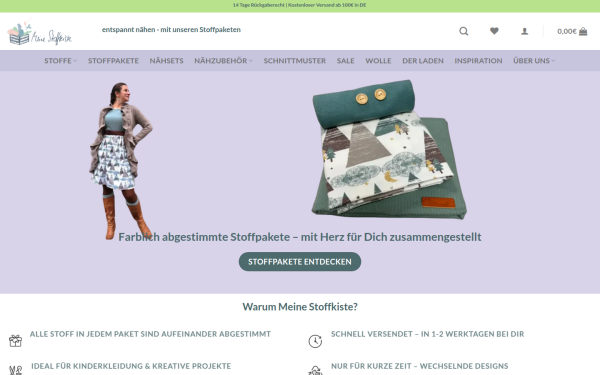
Task: Visit the INSPIRATION menu item
Action: coord(478,61)
